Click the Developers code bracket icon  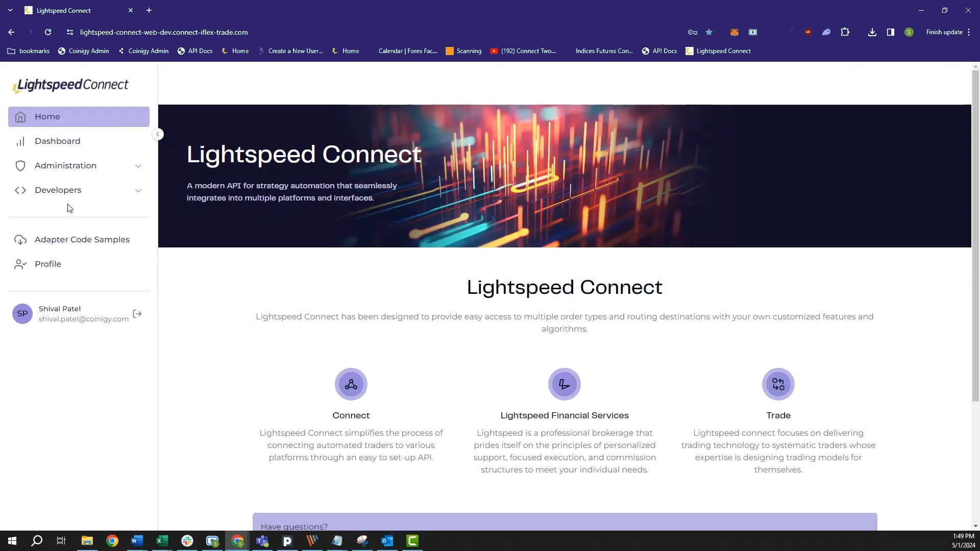click(x=20, y=190)
